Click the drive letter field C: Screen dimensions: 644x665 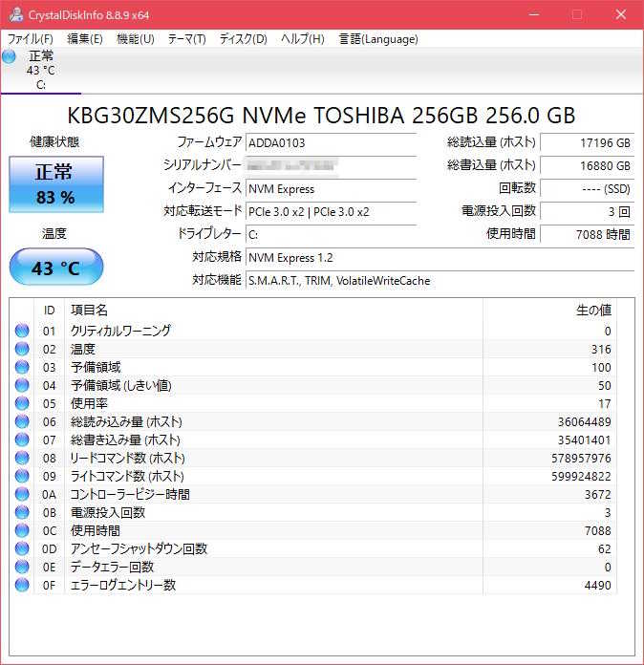331,234
